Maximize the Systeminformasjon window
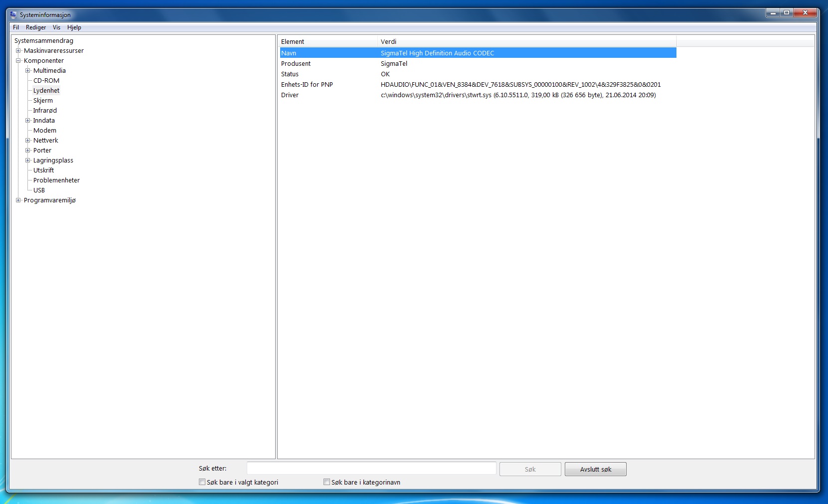 coord(787,13)
